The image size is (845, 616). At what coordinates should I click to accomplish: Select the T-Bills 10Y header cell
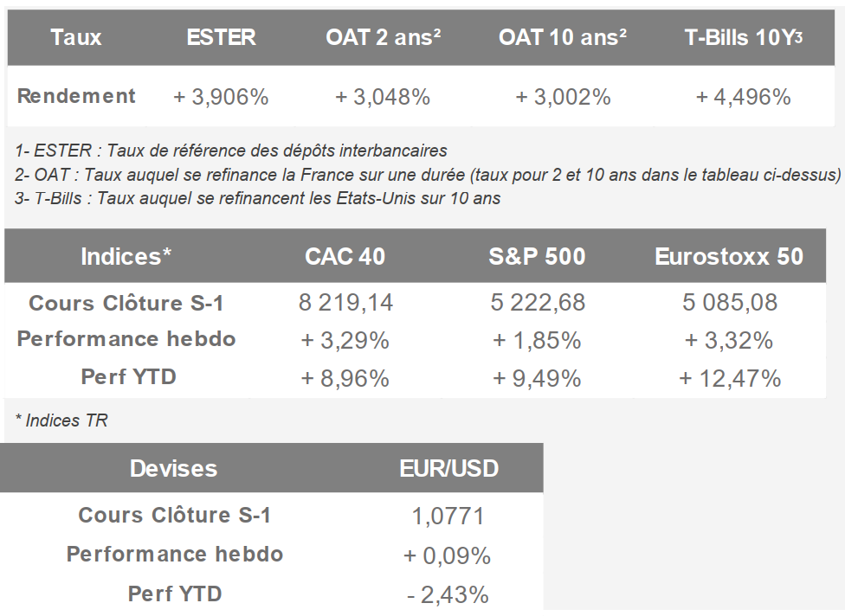click(x=744, y=37)
